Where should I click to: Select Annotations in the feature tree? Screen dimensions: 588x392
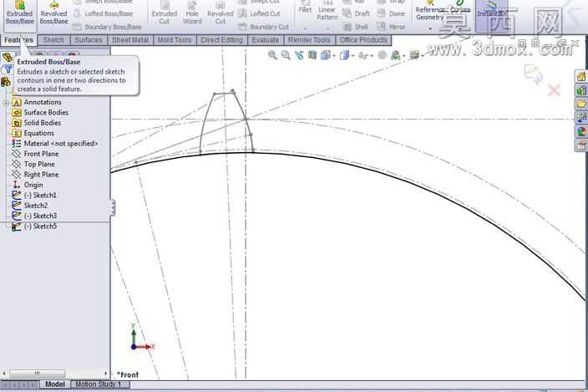click(x=43, y=102)
